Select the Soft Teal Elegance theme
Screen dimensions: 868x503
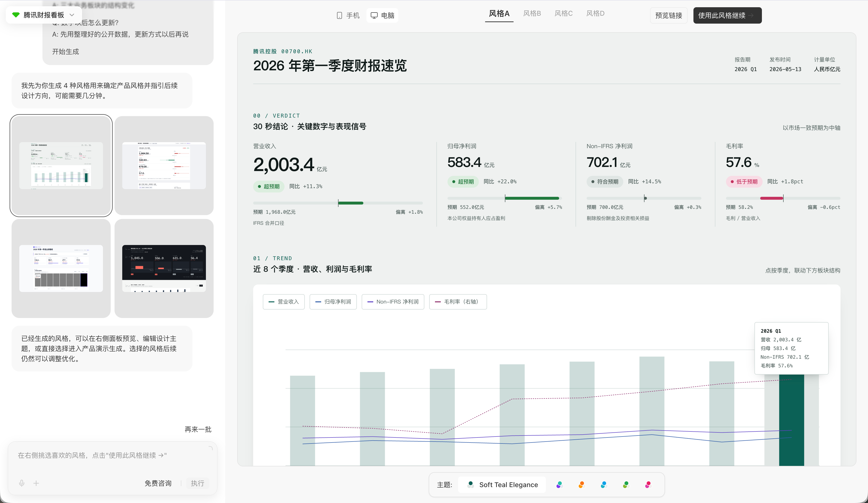tap(502, 485)
